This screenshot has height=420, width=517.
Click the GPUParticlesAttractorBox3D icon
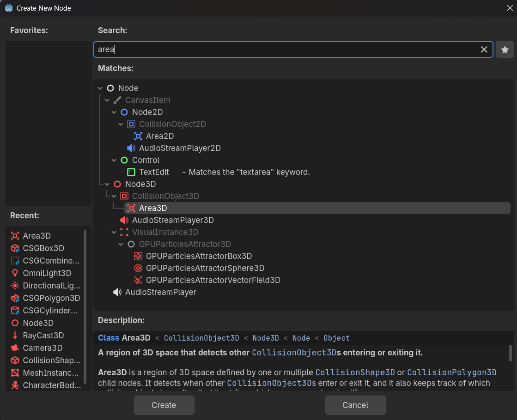(x=138, y=256)
